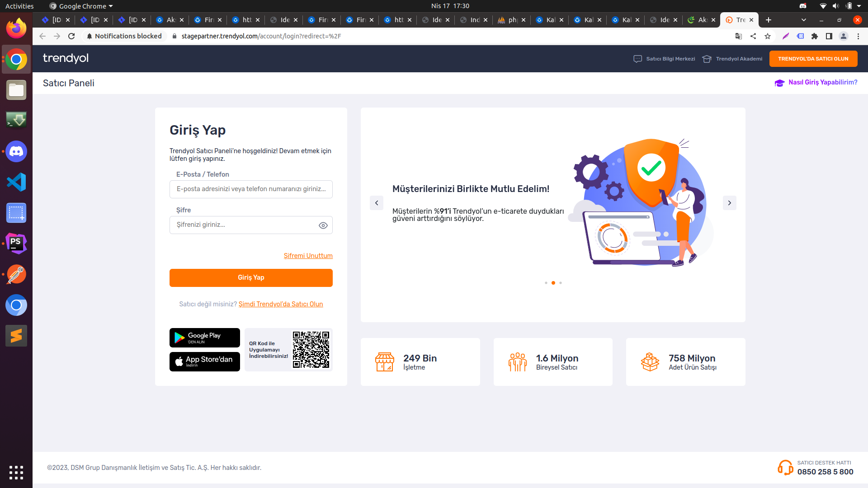Click the trendyol logo in header
The width and height of the screenshot is (868, 488).
coord(66,58)
